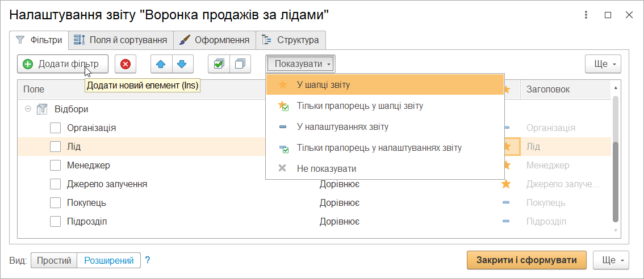The height and width of the screenshot is (279, 644).
Task: Click the Додати фільтр button
Action: 63,64
